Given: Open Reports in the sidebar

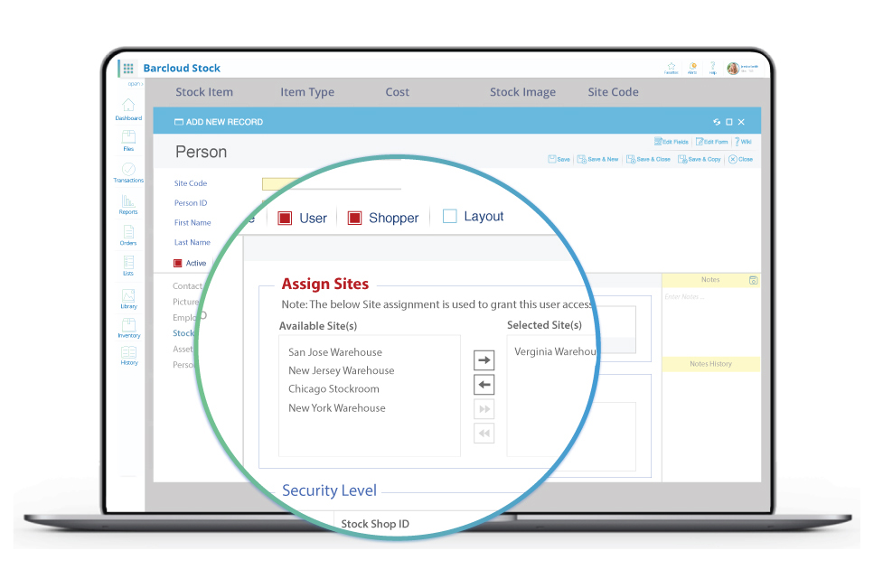Looking at the screenshot, I should tap(128, 204).
